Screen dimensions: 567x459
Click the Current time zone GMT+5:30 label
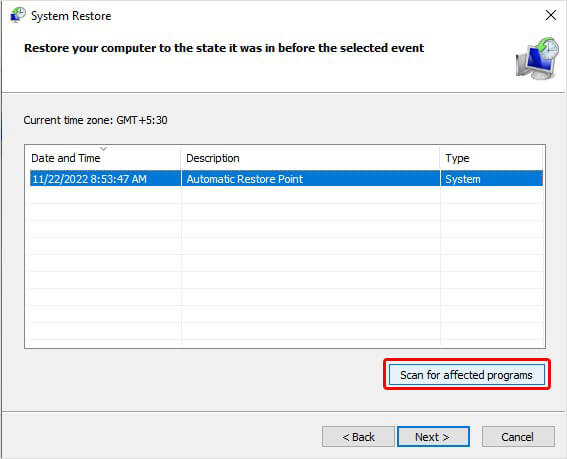point(95,120)
